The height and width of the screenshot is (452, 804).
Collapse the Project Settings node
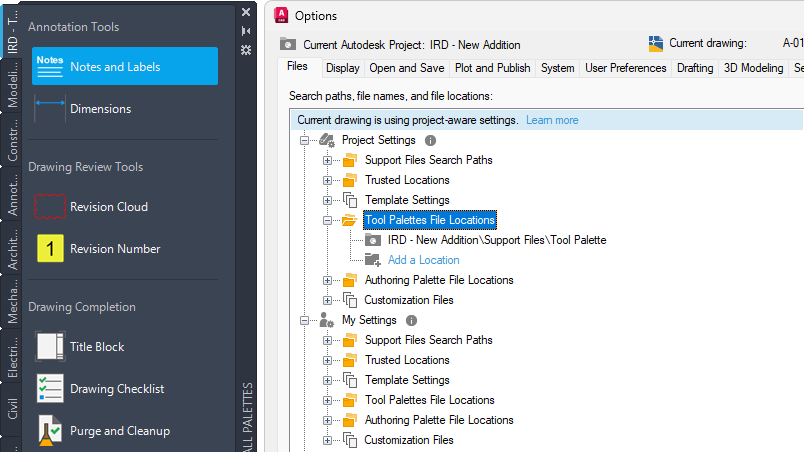[305, 140]
